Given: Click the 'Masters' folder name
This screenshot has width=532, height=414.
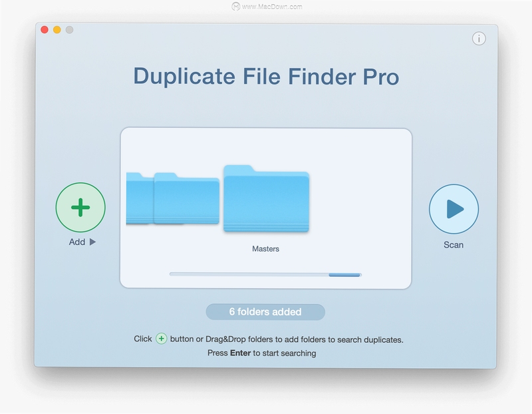Looking at the screenshot, I should (265, 249).
